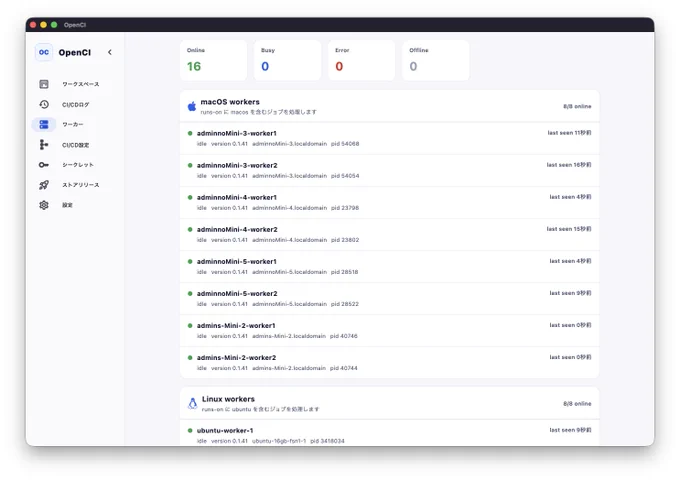680x480 pixels.
Task: Select the macOS workers heading
Action: pyautogui.click(x=230, y=102)
